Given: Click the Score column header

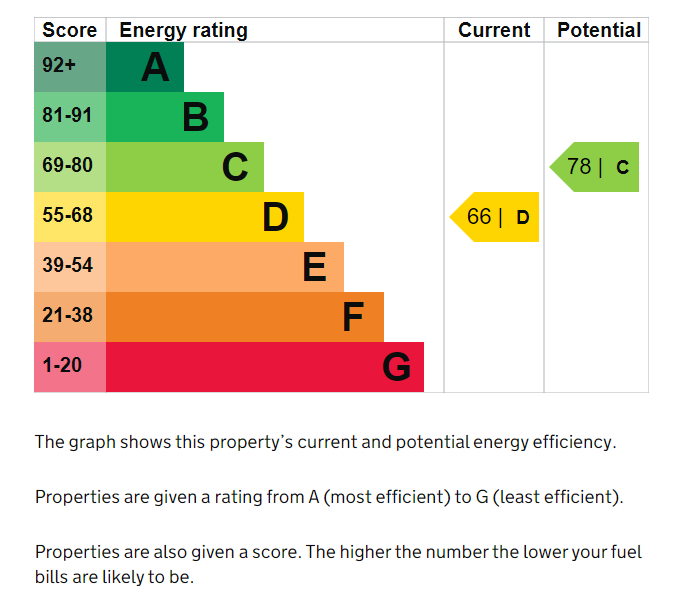Looking at the screenshot, I should click(70, 30).
